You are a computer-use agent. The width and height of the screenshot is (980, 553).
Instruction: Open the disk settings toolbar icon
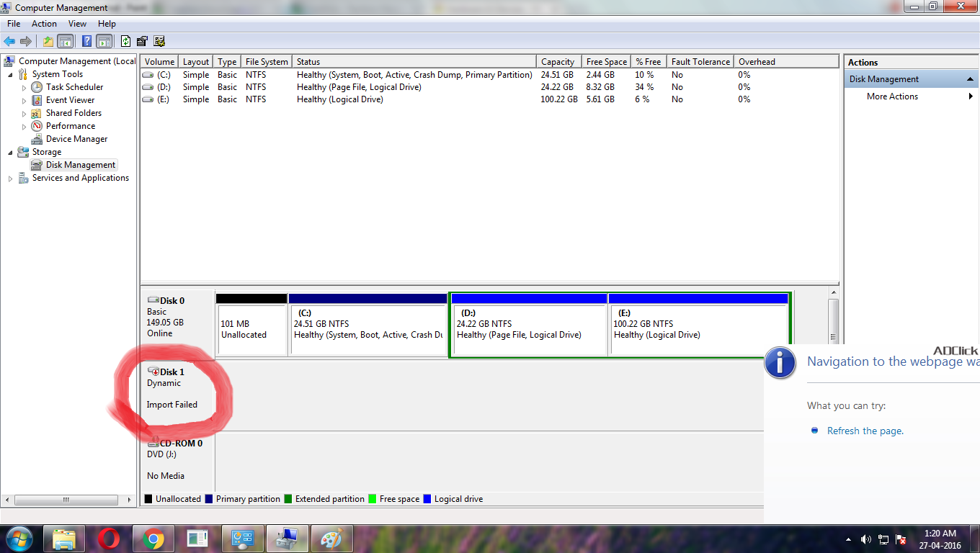click(x=142, y=41)
